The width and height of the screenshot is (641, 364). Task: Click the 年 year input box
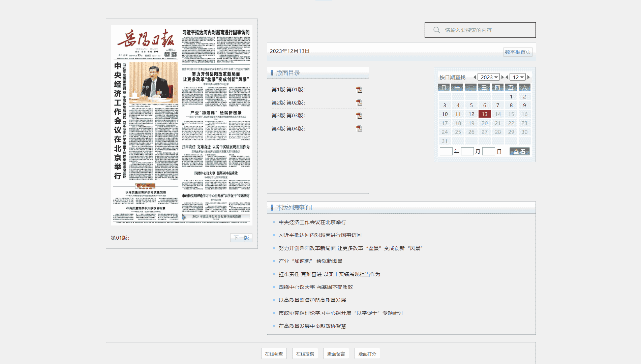click(x=446, y=151)
